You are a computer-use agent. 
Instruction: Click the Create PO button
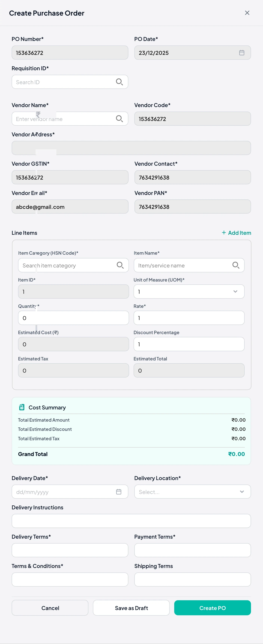pos(212,608)
